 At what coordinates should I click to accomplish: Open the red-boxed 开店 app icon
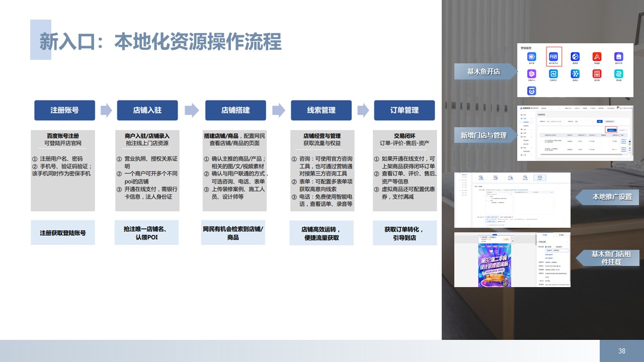pos(553,57)
